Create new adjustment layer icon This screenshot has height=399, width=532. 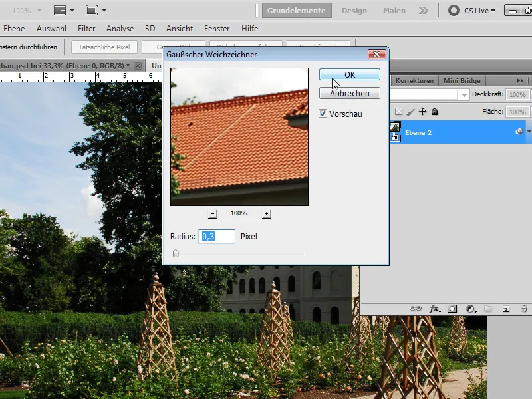(471, 309)
